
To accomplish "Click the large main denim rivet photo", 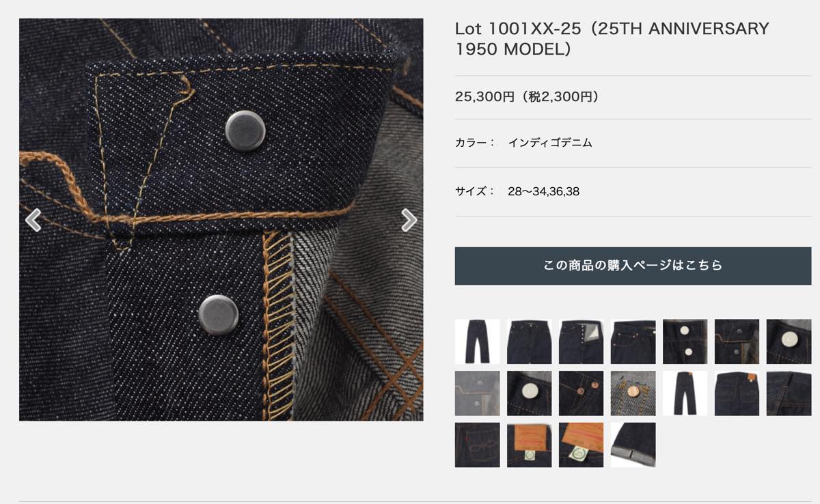I will click(221, 219).
